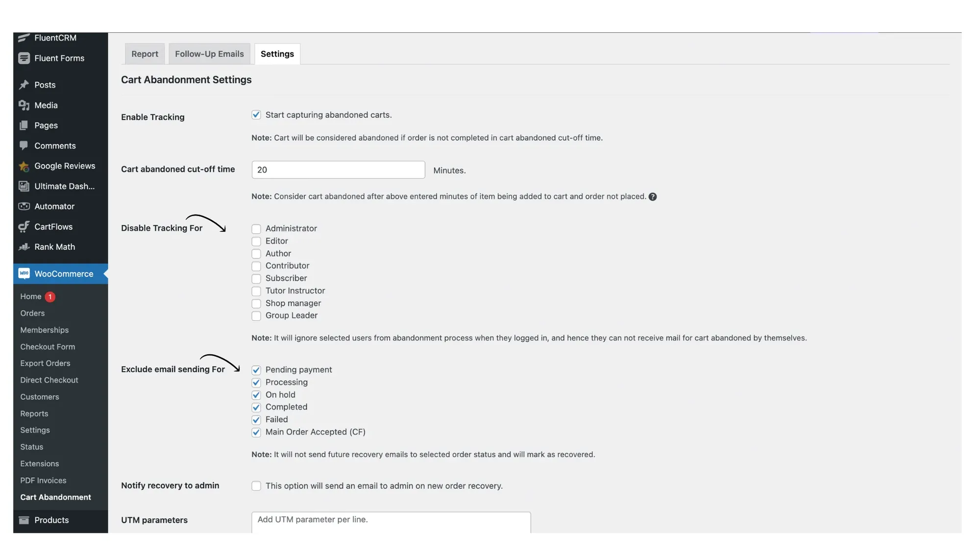Enable Notify recovery to admin

coord(256,485)
